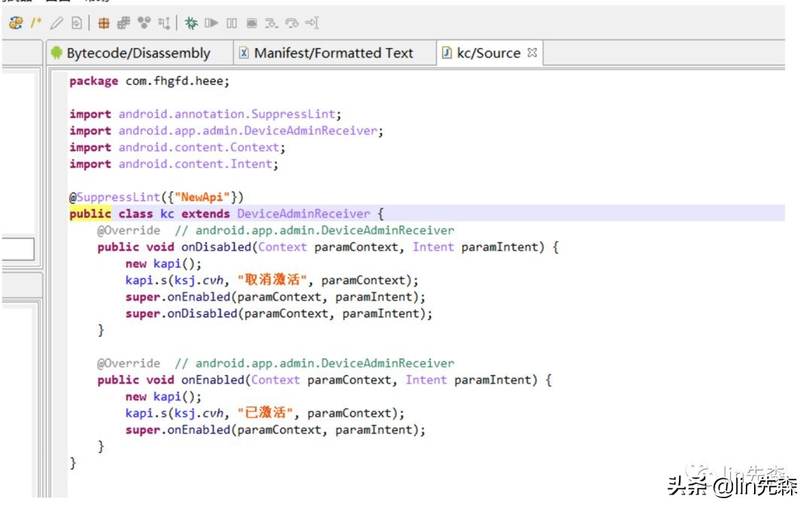Focus the text field in left panel

coord(17,250)
